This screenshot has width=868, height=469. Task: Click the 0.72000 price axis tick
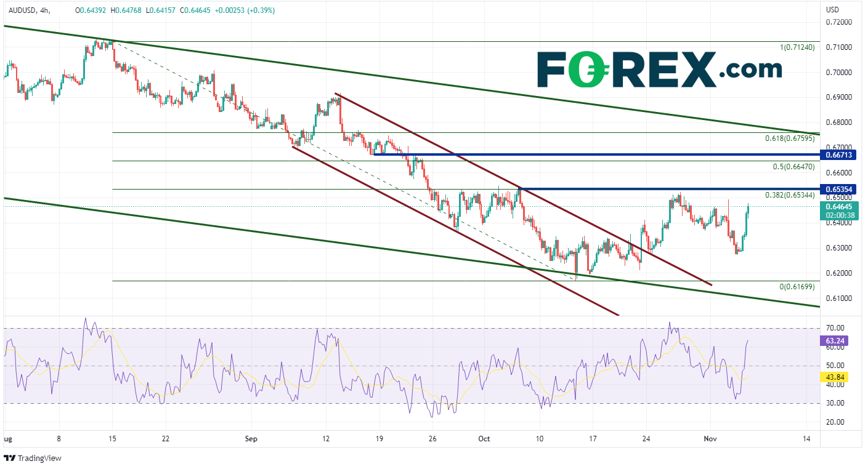(840, 22)
